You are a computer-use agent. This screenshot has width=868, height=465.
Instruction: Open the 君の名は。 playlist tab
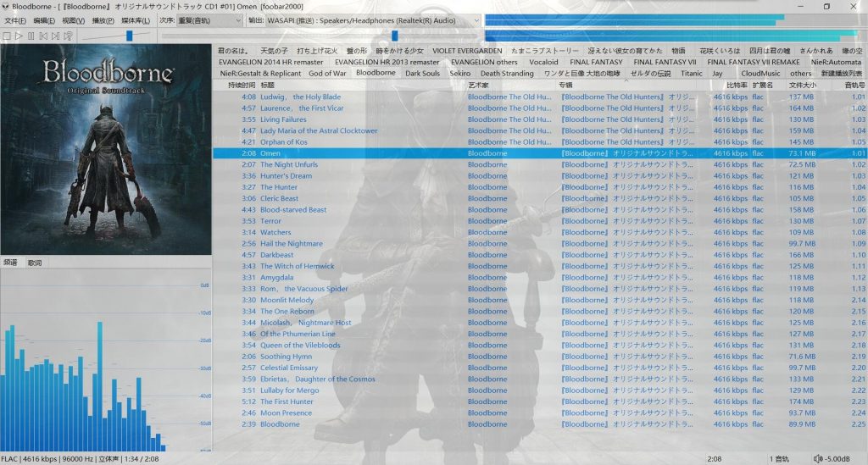233,50
